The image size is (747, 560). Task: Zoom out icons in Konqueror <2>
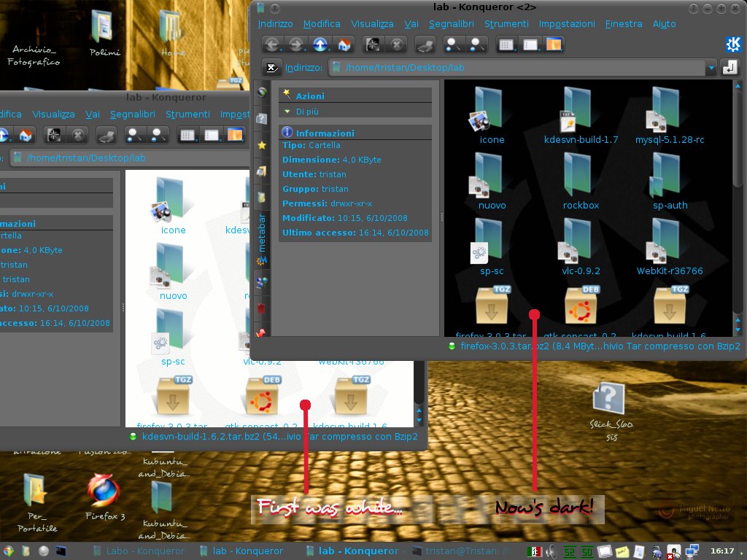[x=477, y=44]
